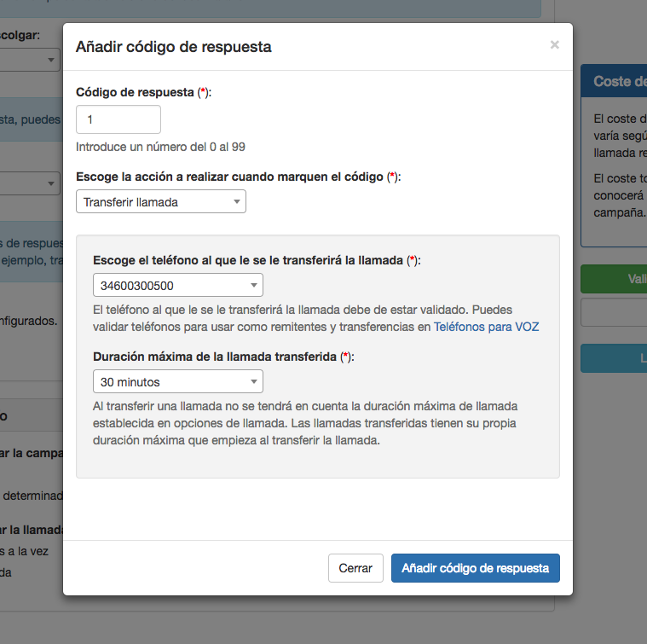
Task: Click the 'Introduce un número del 0 al 99' hint
Action: (160, 147)
